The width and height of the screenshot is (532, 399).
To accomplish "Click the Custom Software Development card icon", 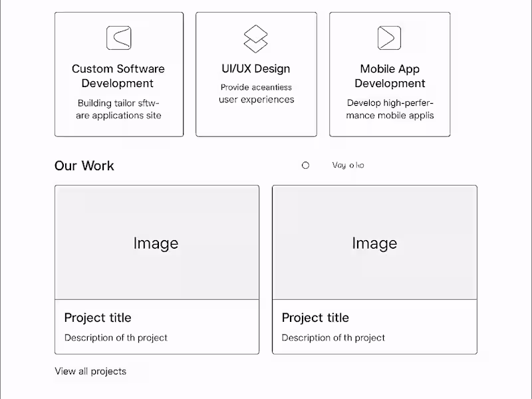I will (x=119, y=38).
